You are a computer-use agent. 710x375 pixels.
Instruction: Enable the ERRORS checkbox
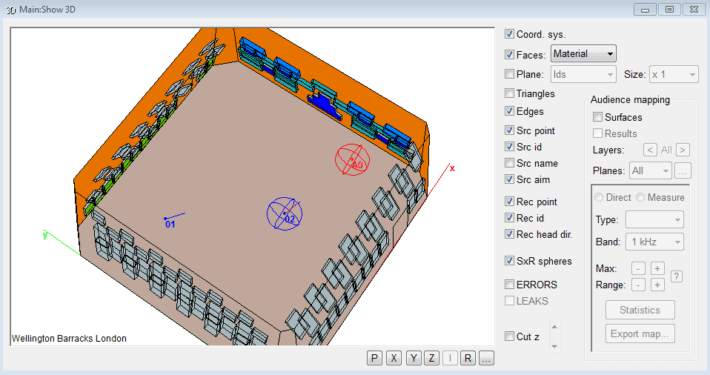[x=509, y=284]
